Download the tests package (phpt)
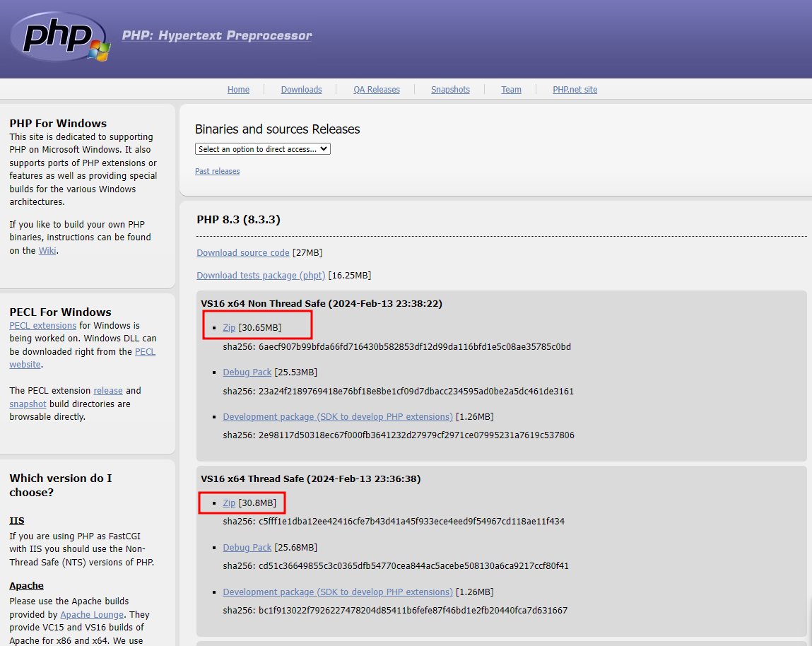Viewport: 812px width, 646px height. click(261, 276)
